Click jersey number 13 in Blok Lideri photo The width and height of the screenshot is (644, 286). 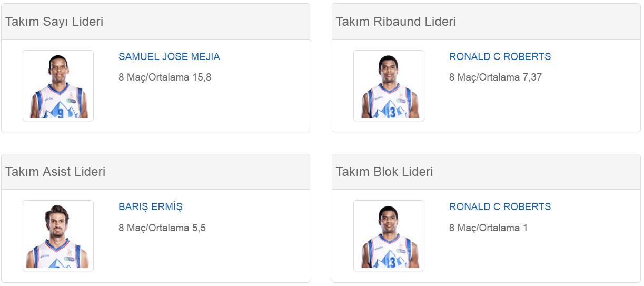390,263
